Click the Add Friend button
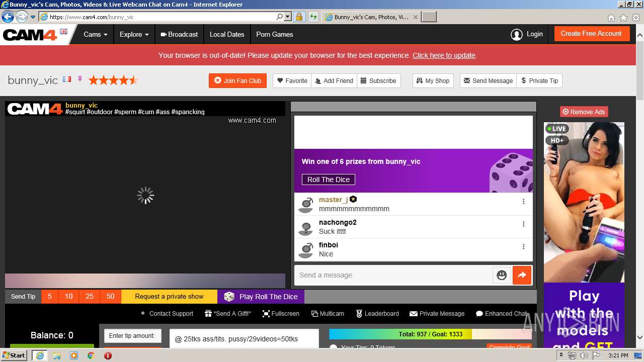The image size is (644, 362). click(334, 80)
